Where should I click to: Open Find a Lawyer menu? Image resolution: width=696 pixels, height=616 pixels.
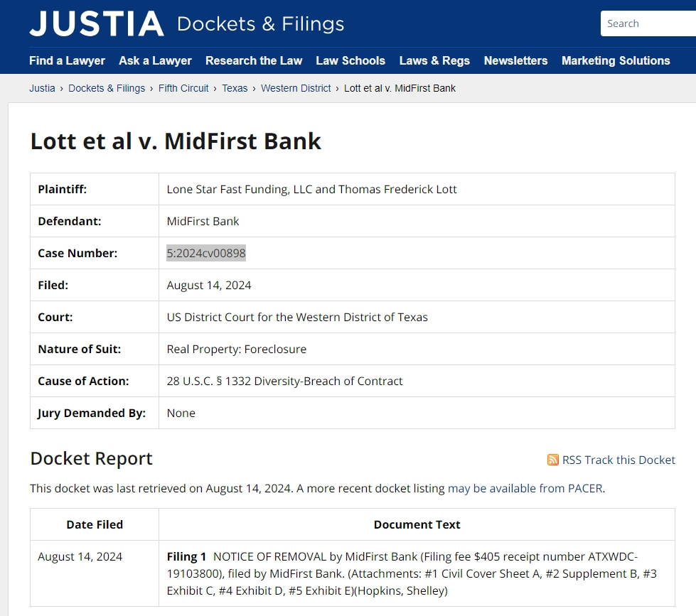tap(67, 61)
